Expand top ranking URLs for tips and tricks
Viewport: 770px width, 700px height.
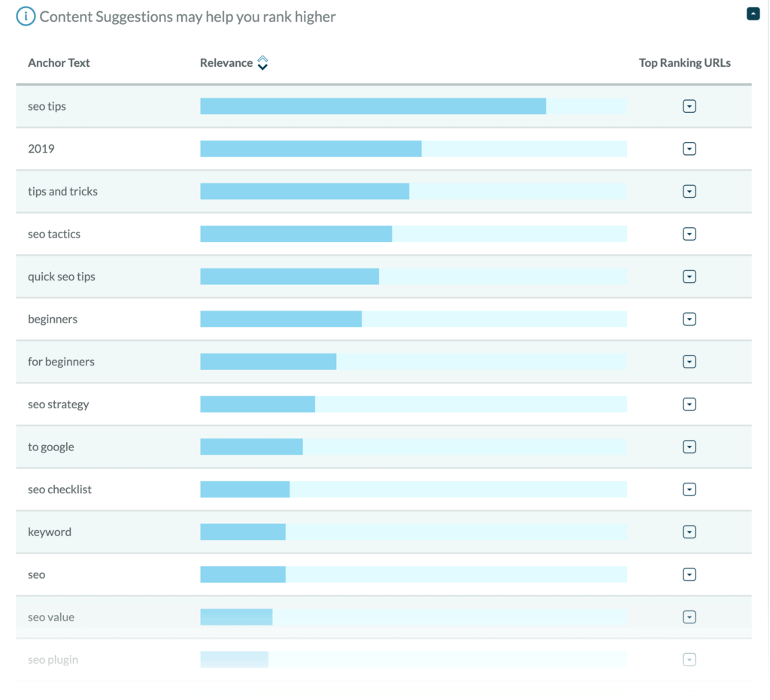coord(689,192)
